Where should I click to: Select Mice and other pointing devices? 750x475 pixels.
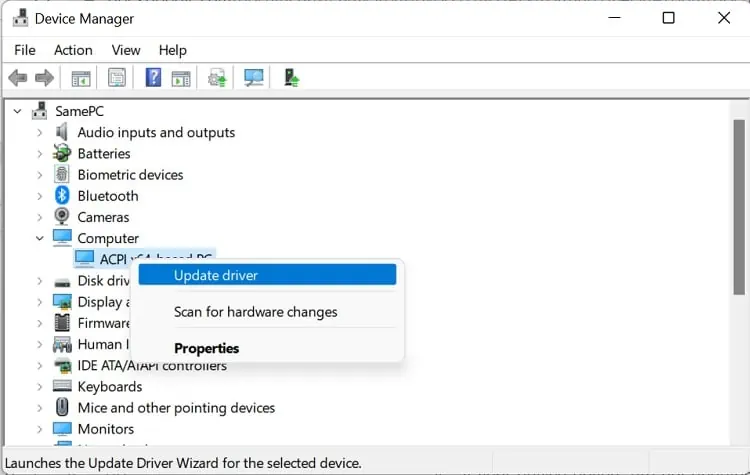tap(176, 408)
